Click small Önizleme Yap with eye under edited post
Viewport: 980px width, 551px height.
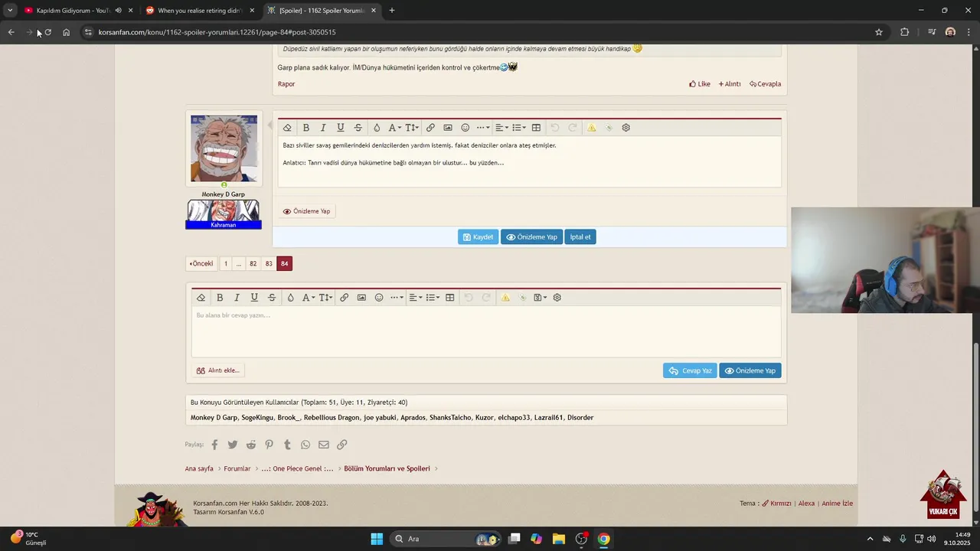pos(306,211)
